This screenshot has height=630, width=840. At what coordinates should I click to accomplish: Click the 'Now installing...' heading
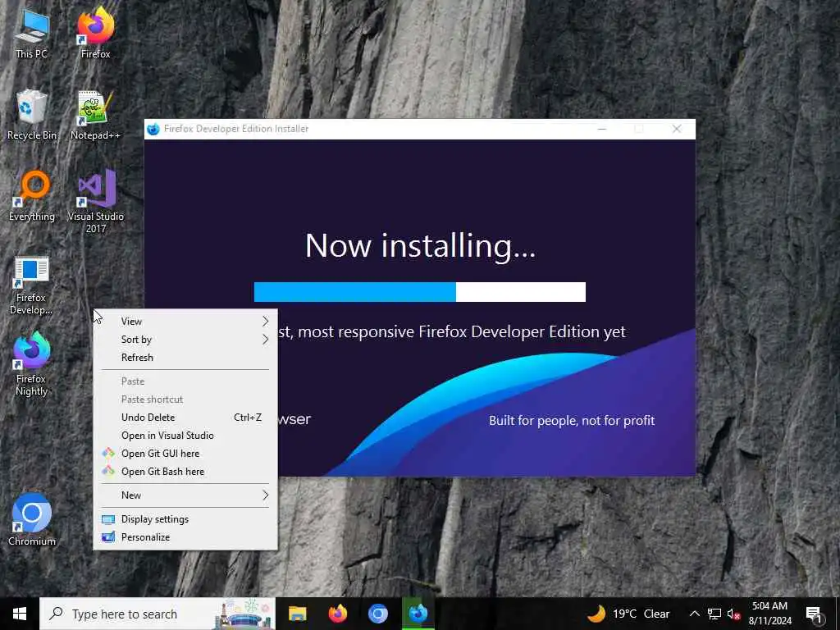pyautogui.click(x=420, y=246)
